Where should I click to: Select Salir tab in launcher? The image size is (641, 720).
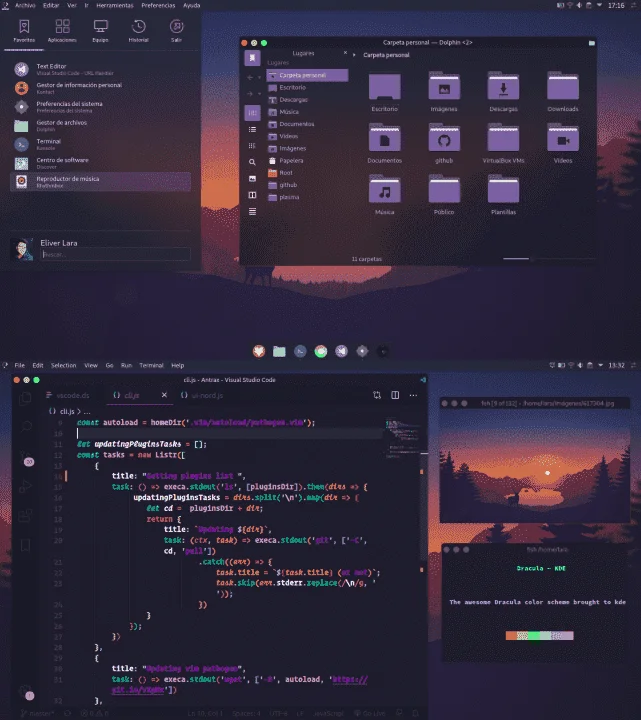(176, 31)
